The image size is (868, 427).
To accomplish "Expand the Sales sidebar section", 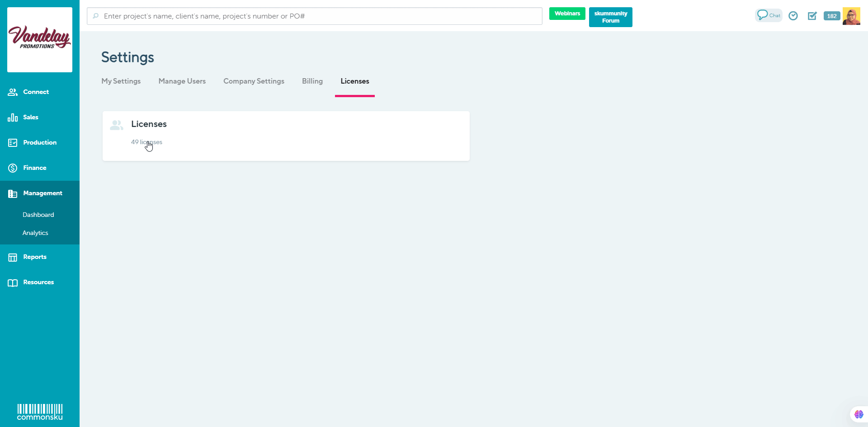I will [x=30, y=117].
